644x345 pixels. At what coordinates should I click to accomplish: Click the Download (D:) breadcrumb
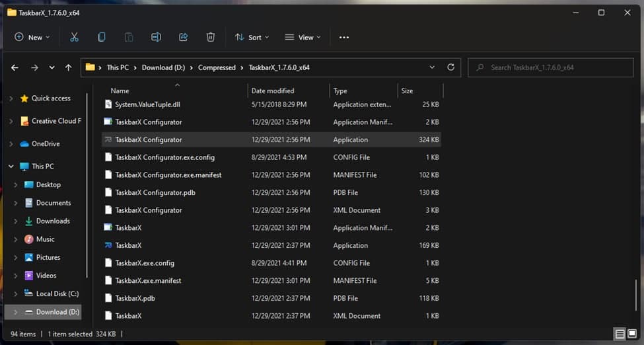(163, 67)
